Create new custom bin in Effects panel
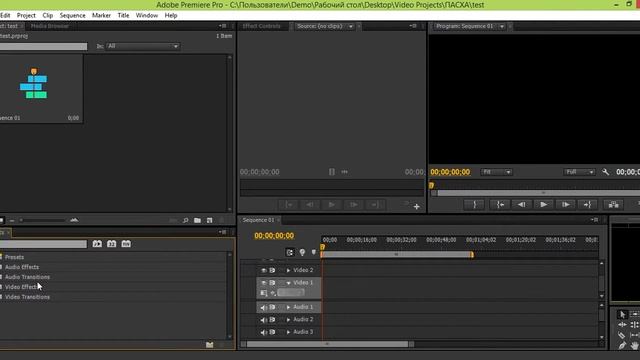This screenshot has height=360, width=640. click(x=209, y=345)
